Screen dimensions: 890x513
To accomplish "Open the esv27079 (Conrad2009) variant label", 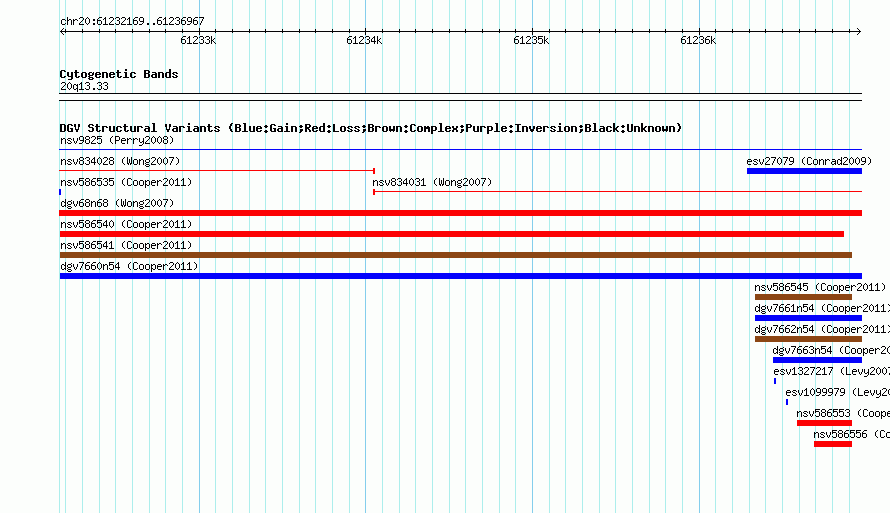I will pos(809,161).
